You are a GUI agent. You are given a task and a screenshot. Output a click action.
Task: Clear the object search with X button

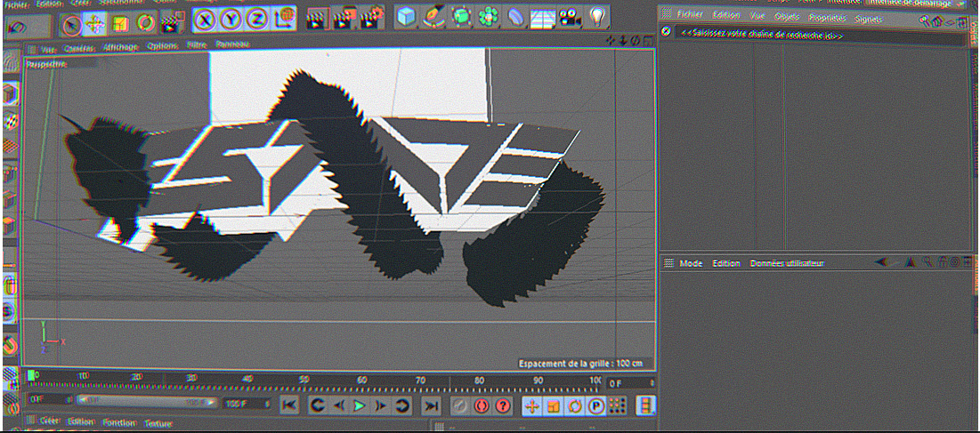(x=666, y=31)
